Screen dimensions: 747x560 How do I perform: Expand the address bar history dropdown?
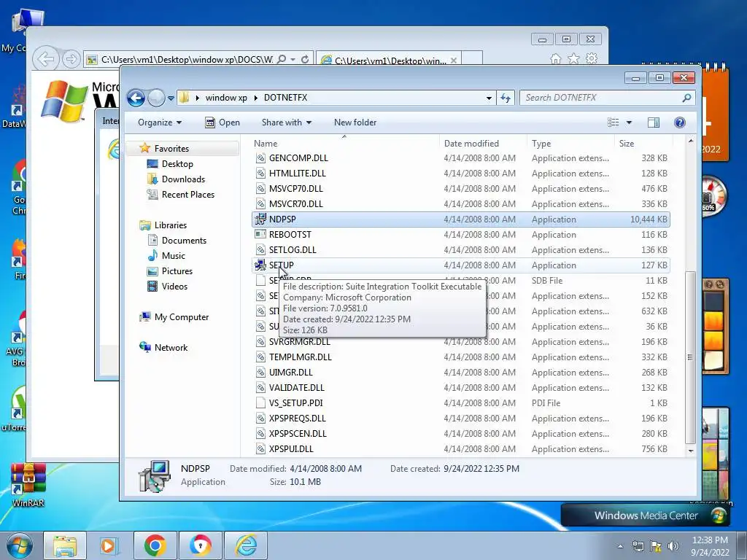coord(489,98)
